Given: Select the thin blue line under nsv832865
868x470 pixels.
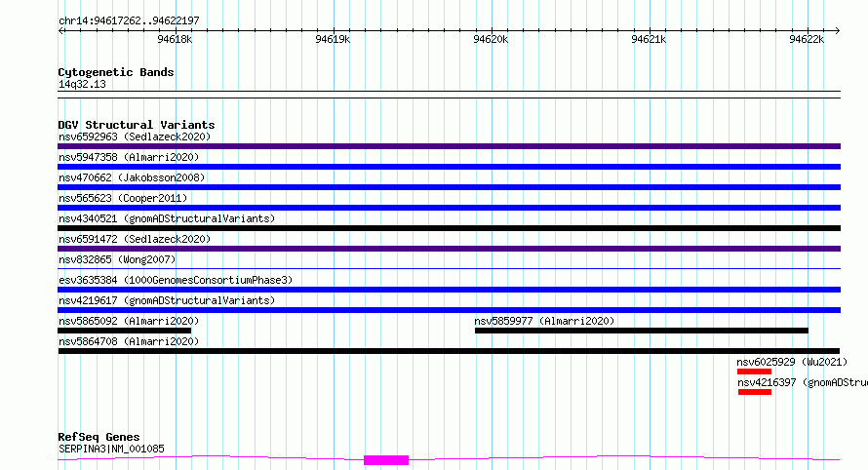Looking at the screenshot, I should pos(449,269).
